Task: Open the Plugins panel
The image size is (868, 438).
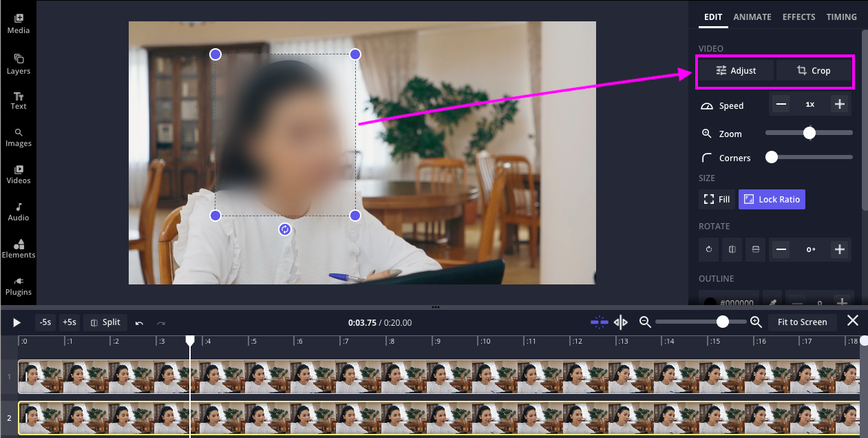Action: 19,286
